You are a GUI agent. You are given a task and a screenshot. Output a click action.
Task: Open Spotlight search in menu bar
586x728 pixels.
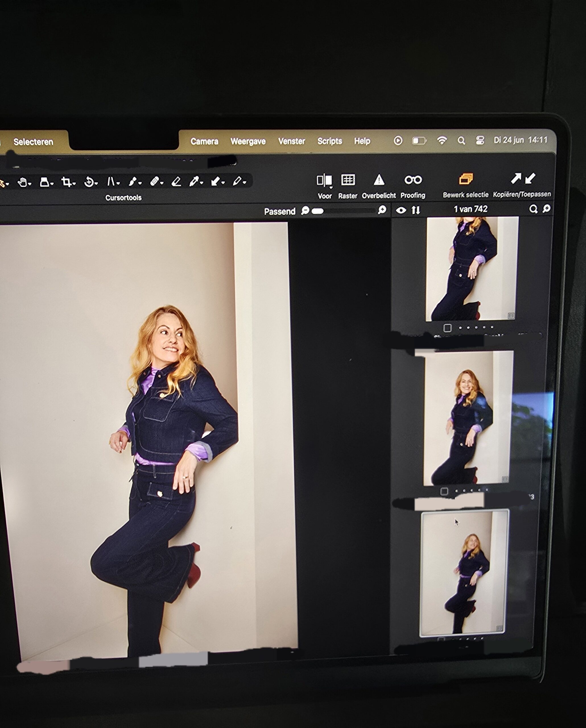pos(461,140)
